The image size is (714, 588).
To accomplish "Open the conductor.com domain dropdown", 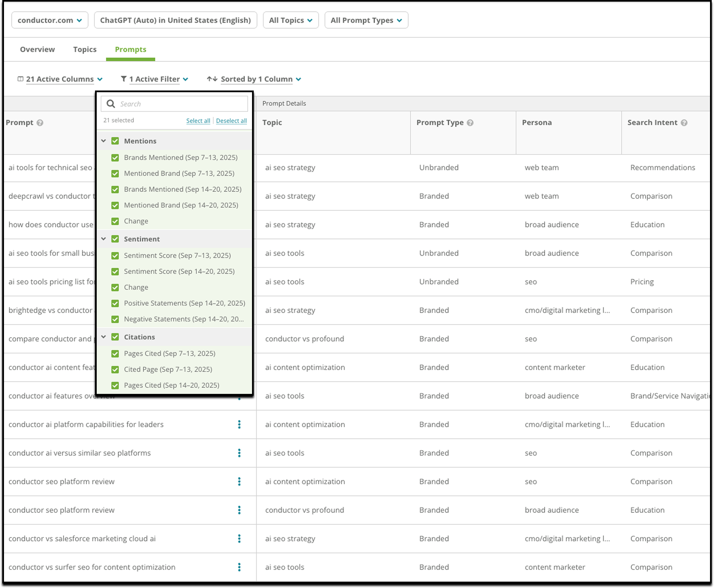I will click(x=50, y=20).
